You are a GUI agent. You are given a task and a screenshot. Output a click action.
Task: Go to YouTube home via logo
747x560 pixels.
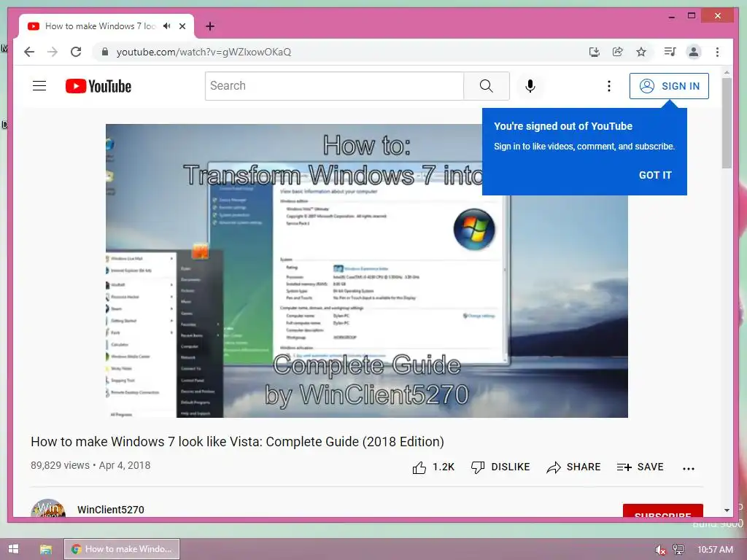pyautogui.click(x=98, y=86)
